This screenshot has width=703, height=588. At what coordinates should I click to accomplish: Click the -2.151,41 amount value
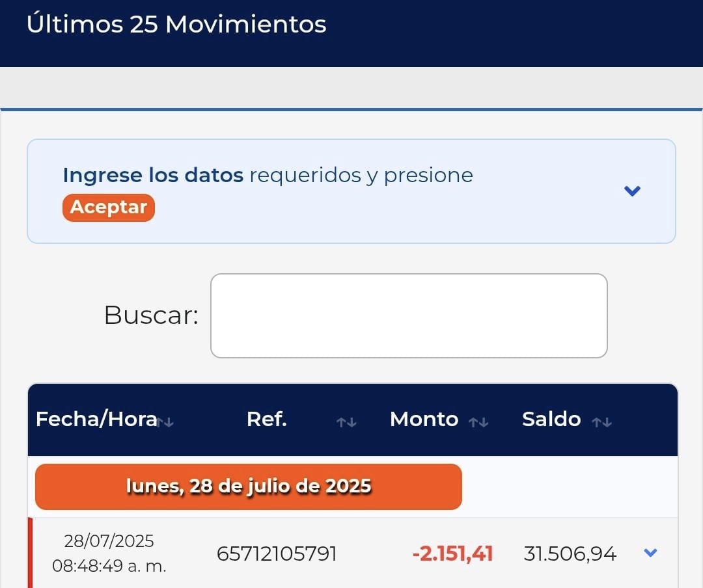pyautogui.click(x=452, y=554)
